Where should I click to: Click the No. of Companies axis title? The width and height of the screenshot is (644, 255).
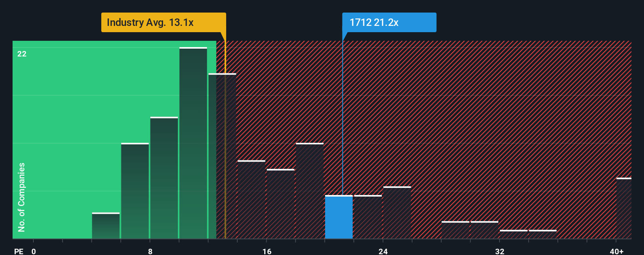[x=22, y=197]
